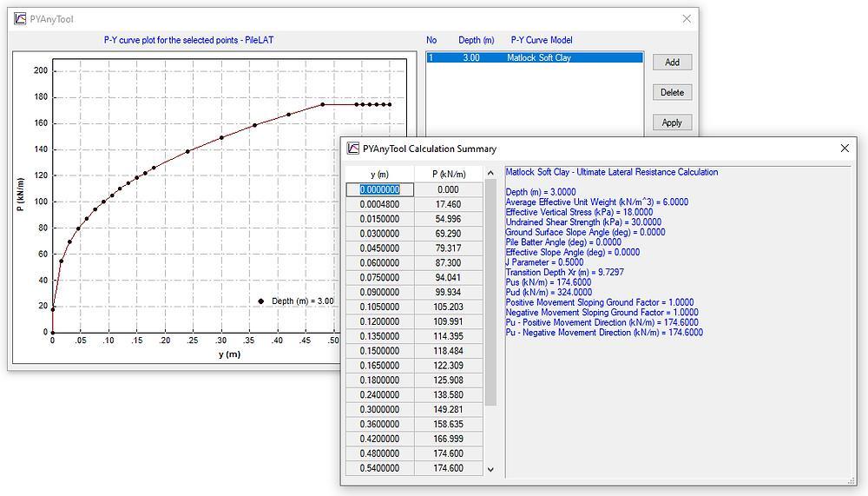Select the y cell 0.1200000
868x496 pixels.
click(x=380, y=321)
